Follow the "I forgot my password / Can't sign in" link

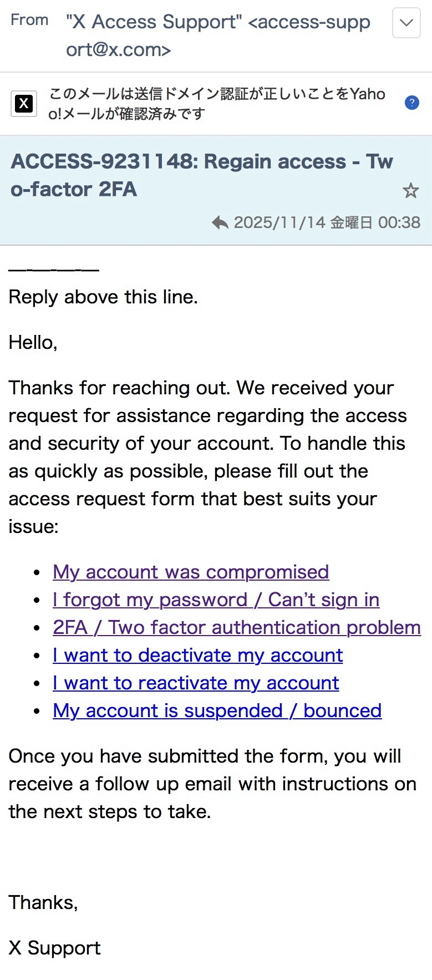(x=216, y=600)
